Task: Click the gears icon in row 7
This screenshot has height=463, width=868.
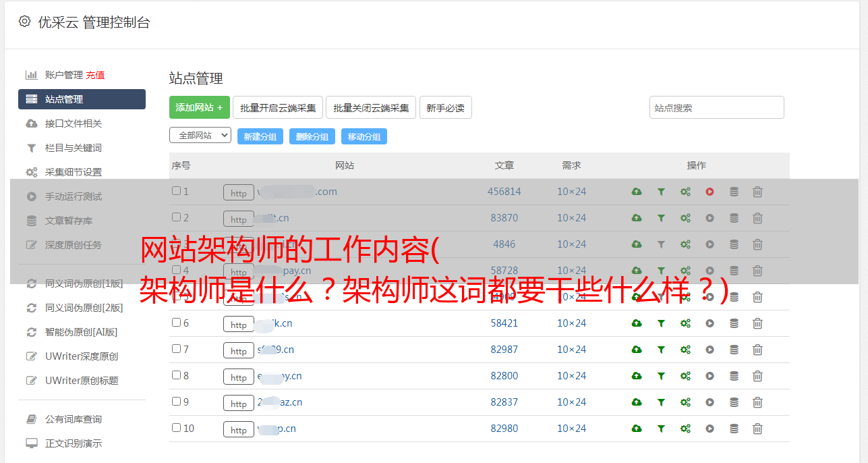Action: 685,350
